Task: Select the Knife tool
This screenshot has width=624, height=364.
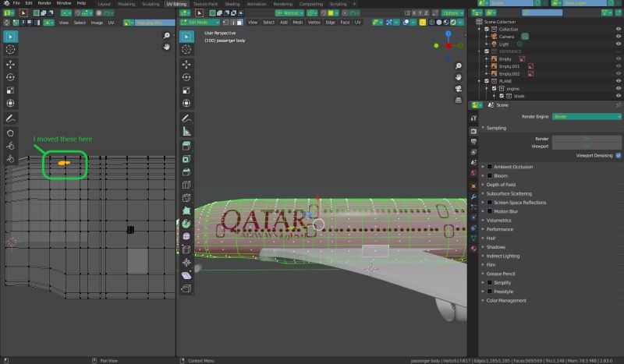Action: pos(186,198)
